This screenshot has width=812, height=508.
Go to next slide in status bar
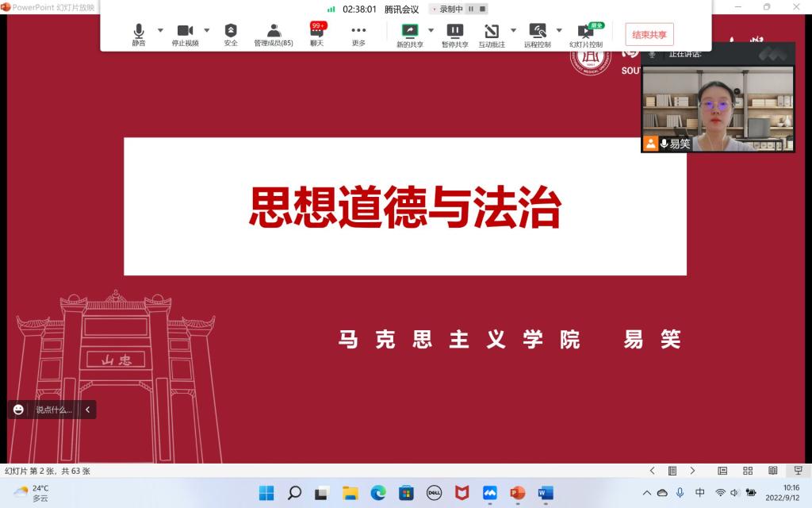(692, 471)
